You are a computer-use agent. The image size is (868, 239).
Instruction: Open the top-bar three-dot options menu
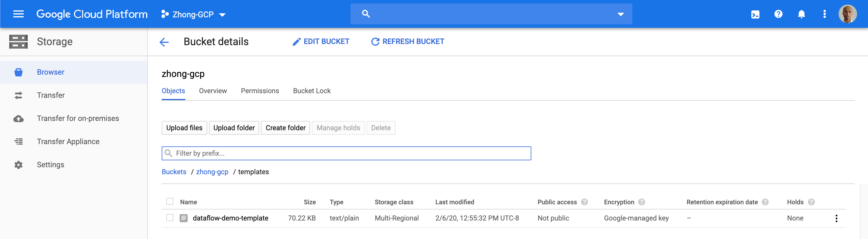click(x=824, y=14)
